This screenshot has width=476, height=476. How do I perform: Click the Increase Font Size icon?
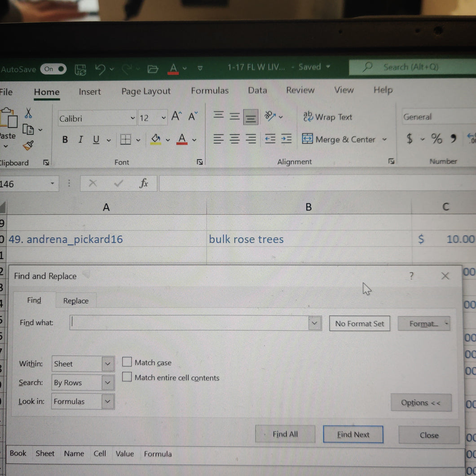pos(176,116)
